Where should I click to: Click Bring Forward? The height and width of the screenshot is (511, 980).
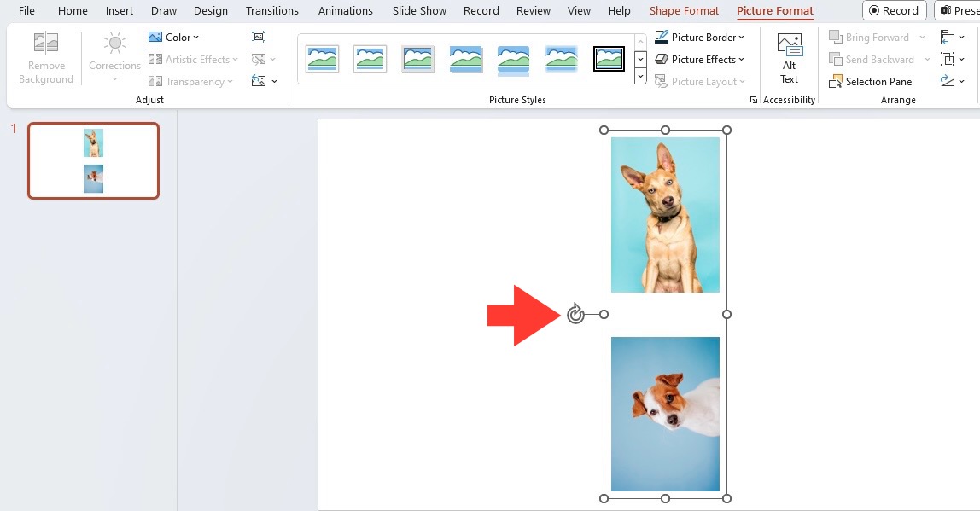pos(869,37)
